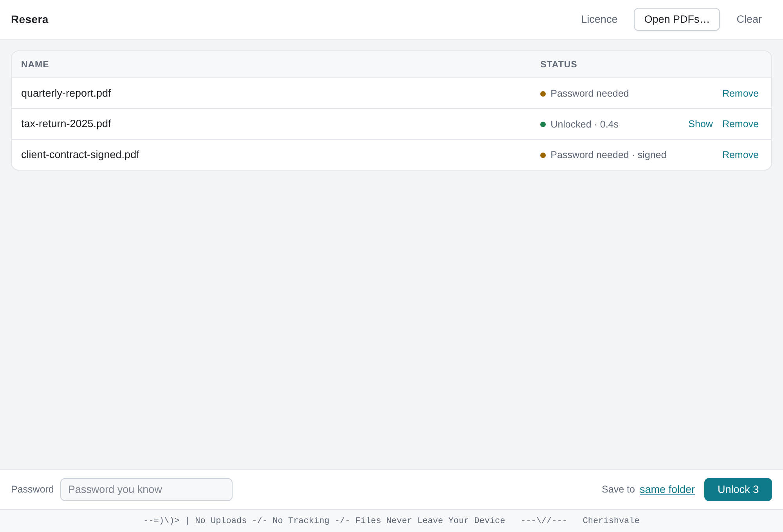Click the NAME column header
783x532 pixels.
(x=35, y=65)
